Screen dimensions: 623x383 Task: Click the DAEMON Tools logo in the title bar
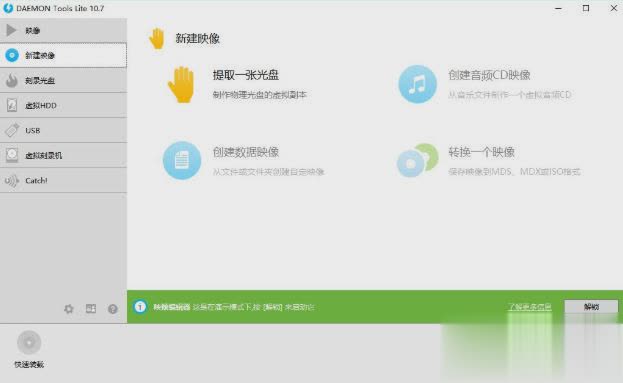pyautogui.click(x=8, y=8)
